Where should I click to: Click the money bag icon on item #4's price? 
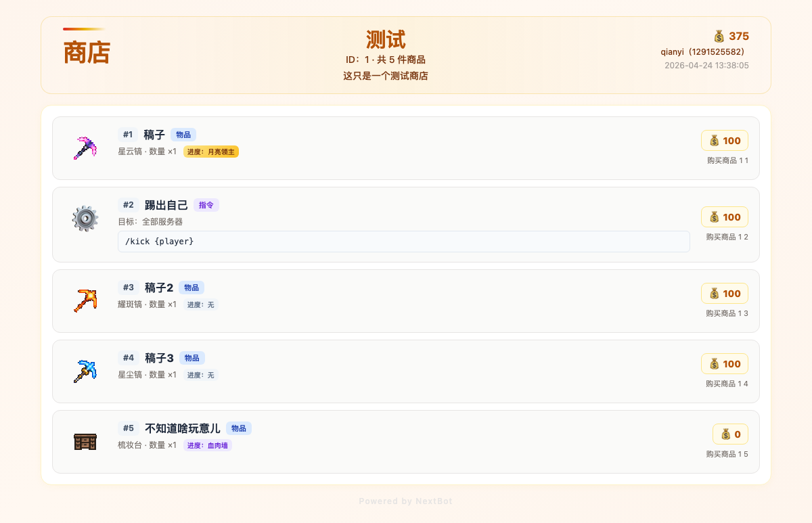714,364
